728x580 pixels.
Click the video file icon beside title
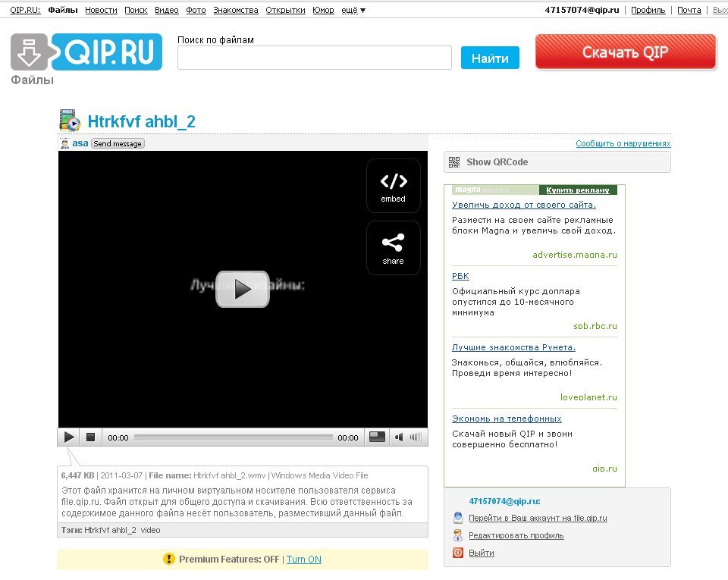coord(70,121)
